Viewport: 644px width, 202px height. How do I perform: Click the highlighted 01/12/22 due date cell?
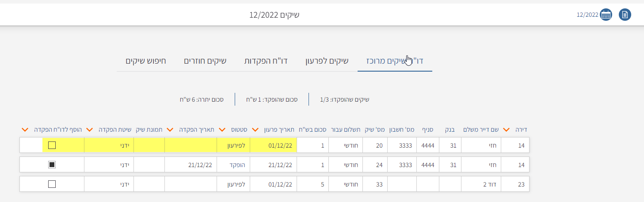tap(274, 145)
